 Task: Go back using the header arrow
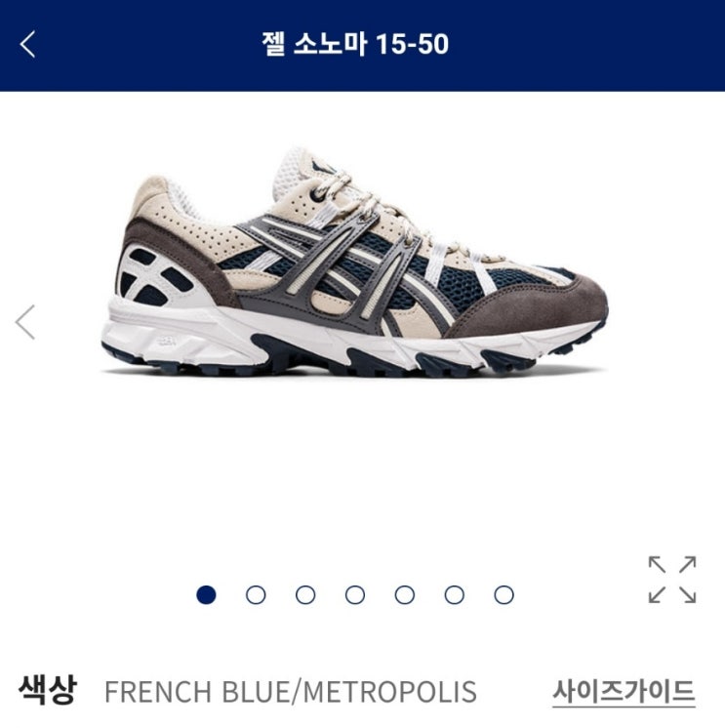point(28,44)
